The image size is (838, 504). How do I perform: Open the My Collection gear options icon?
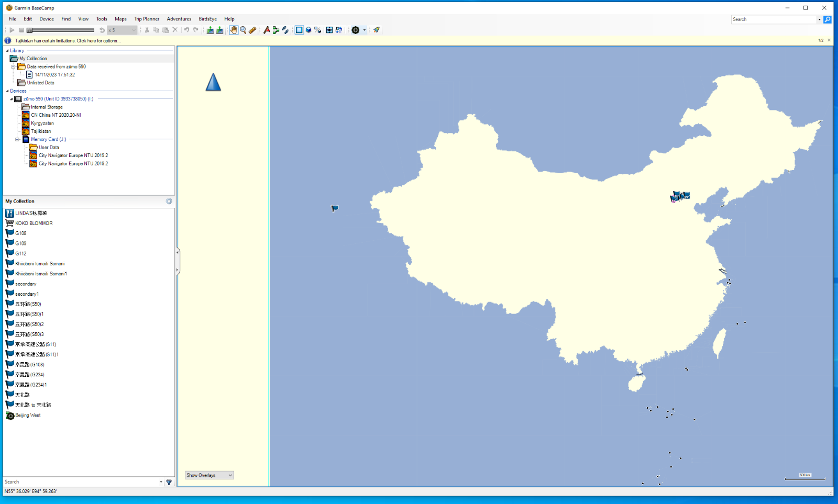(169, 201)
